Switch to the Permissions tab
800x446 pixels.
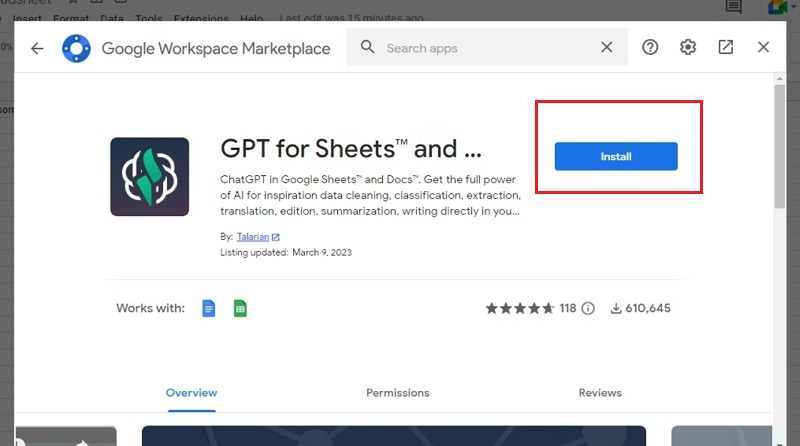point(397,393)
